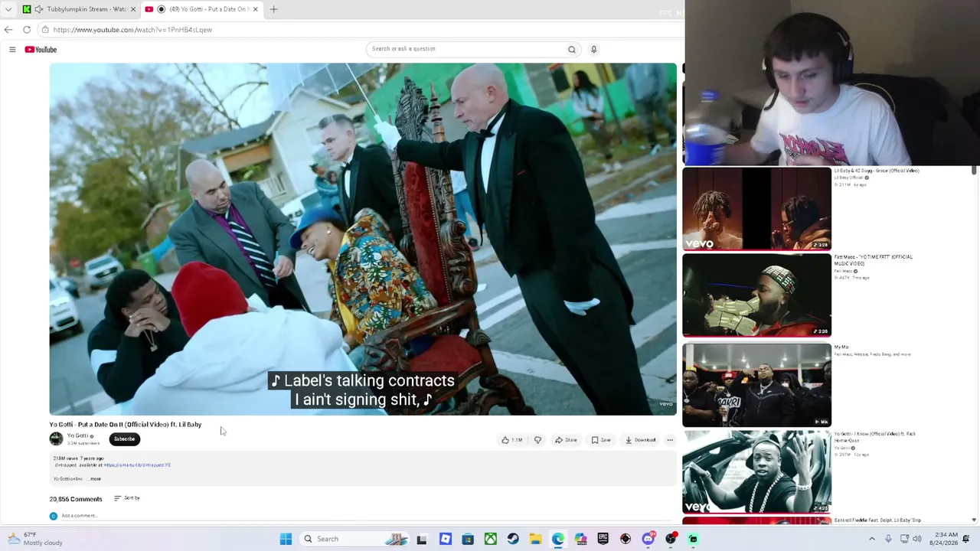The width and height of the screenshot is (980, 551).
Task: Open the YouTube guide hamburger menu
Action: tap(12, 50)
